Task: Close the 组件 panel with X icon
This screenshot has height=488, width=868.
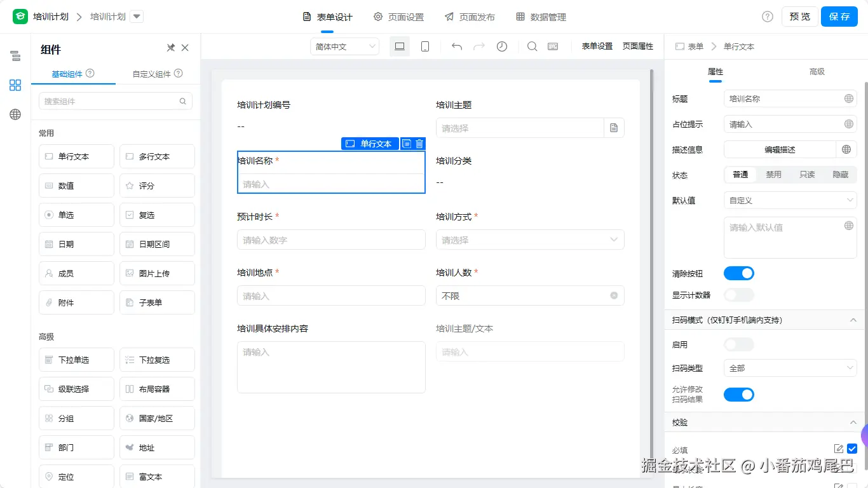Action: [x=185, y=48]
